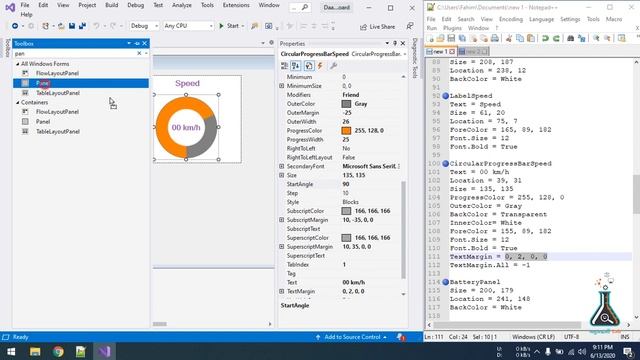Image resolution: width=640 pixels, height=360 pixels.
Task: Click Cut scissors icon in Notepad++ toolbar
Action: click(509, 38)
